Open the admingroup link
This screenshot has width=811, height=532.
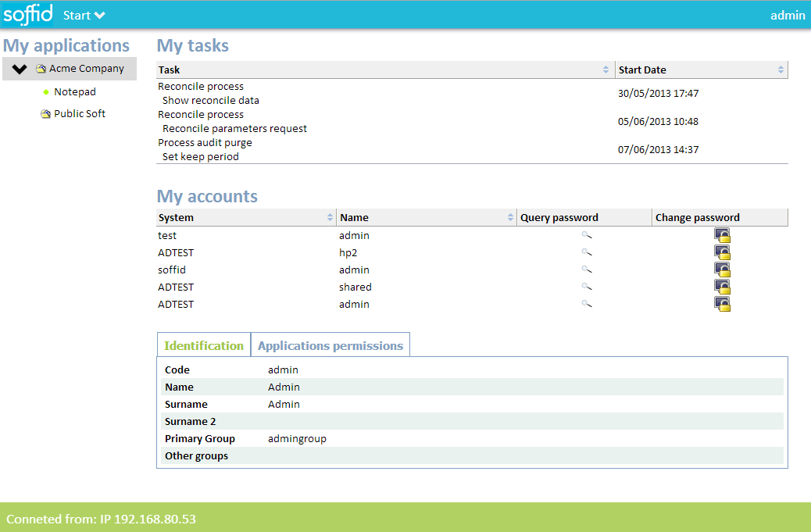pyautogui.click(x=297, y=438)
